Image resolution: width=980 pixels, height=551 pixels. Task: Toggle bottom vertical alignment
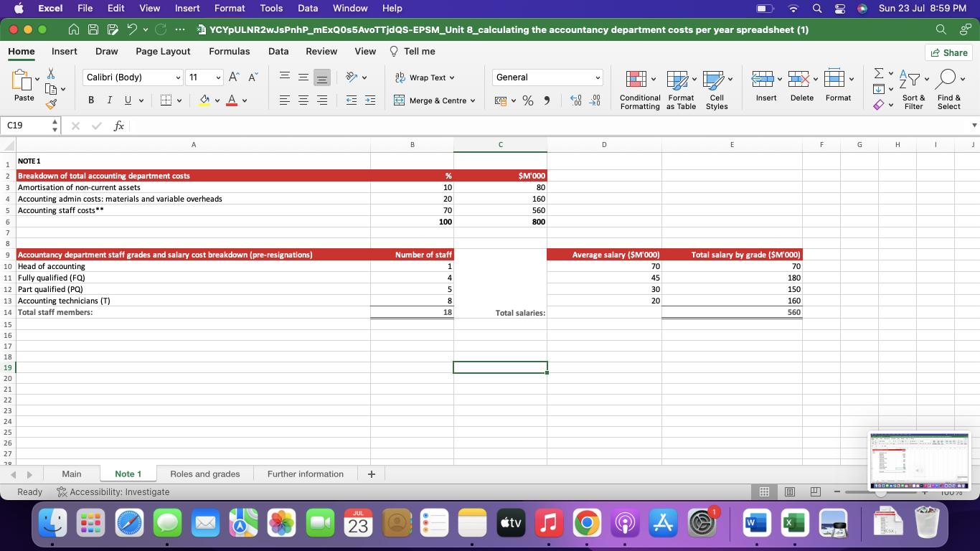322,77
